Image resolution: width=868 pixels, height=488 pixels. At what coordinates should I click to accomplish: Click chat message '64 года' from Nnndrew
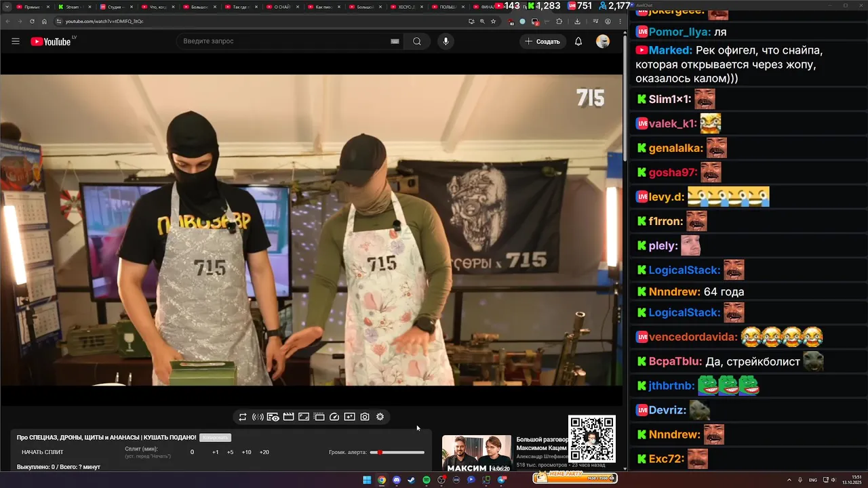724,292
